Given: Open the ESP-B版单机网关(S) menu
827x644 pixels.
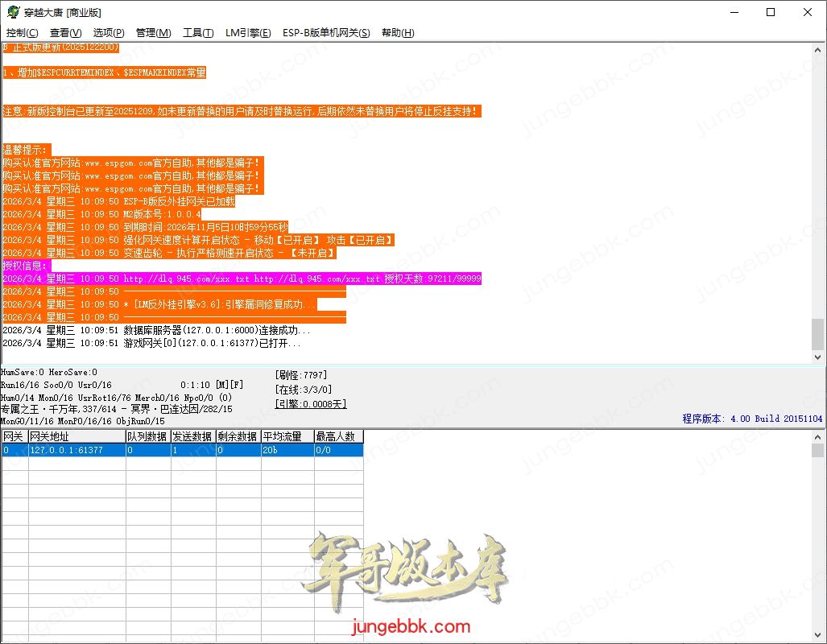Looking at the screenshot, I should 326,33.
